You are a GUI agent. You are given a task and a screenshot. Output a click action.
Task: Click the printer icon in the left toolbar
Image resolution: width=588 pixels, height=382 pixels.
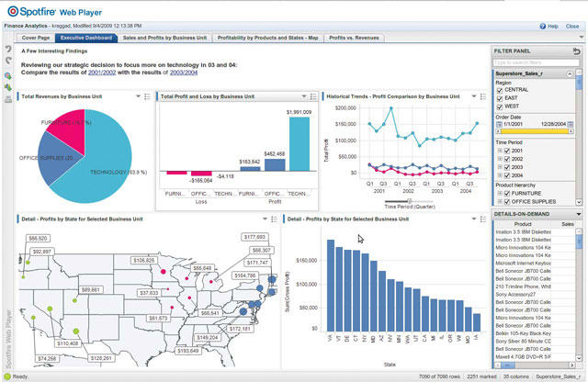(8, 99)
